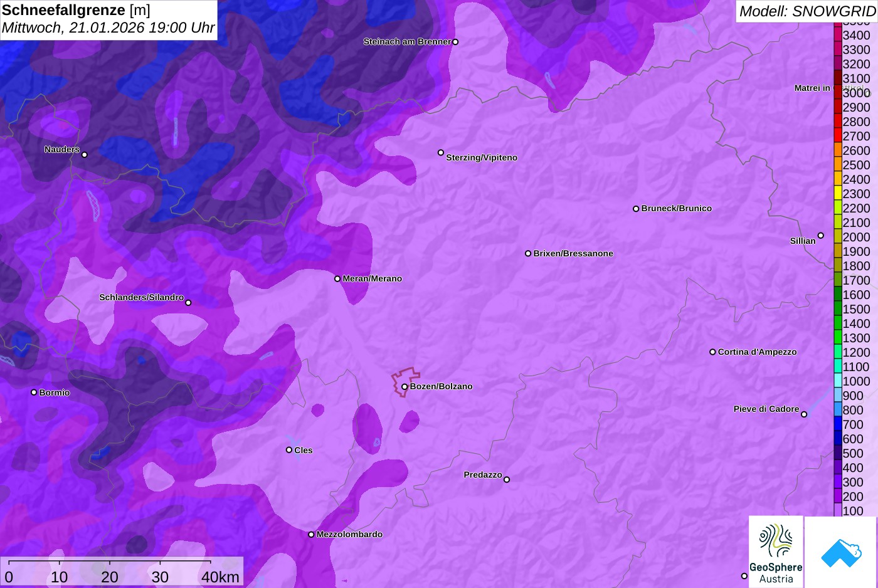Click the legend value '1200'

coord(856,352)
